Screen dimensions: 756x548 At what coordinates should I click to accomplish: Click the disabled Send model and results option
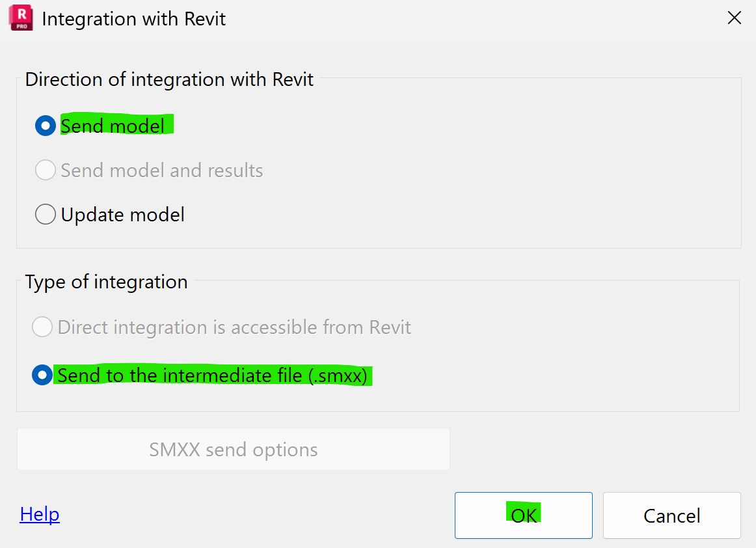(x=45, y=170)
